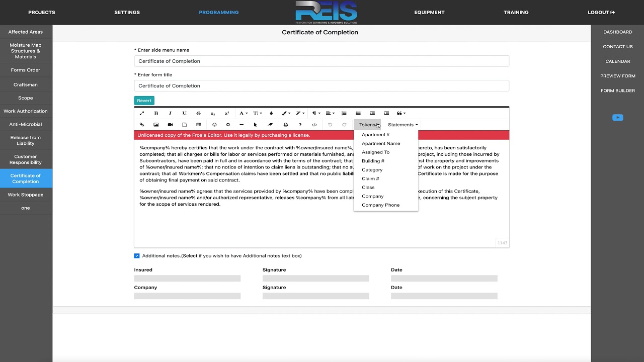This screenshot has width=644, height=362.
Task: Apply underline formatting
Action: pos(184,113)
